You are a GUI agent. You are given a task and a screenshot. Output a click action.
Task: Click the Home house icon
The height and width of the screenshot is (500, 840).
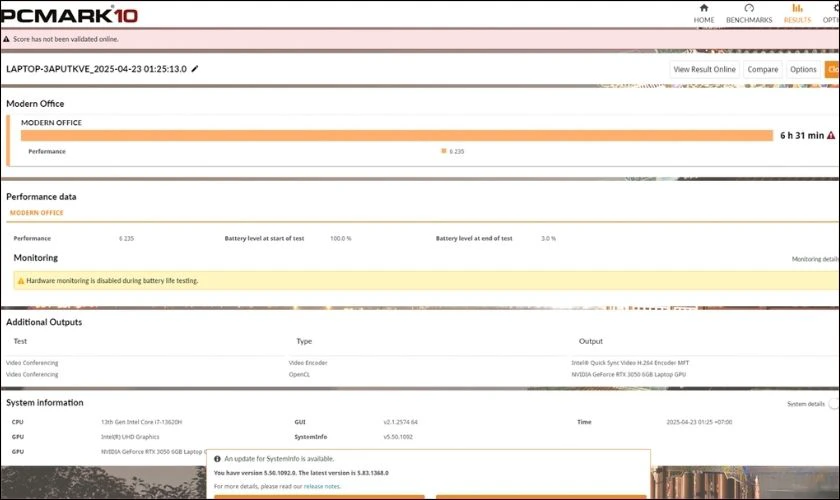pos(704,8)
